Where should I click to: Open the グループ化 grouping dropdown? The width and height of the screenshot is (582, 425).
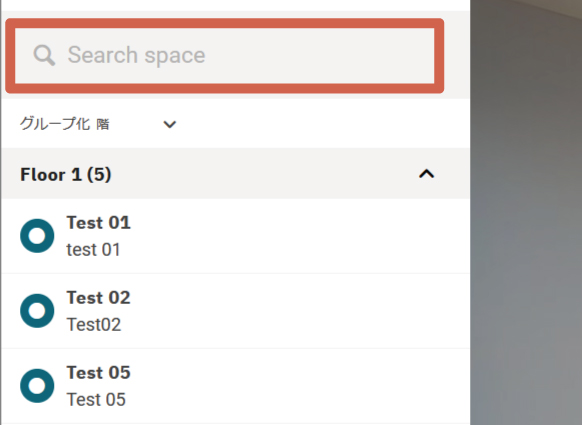click(x=98, y=124)
